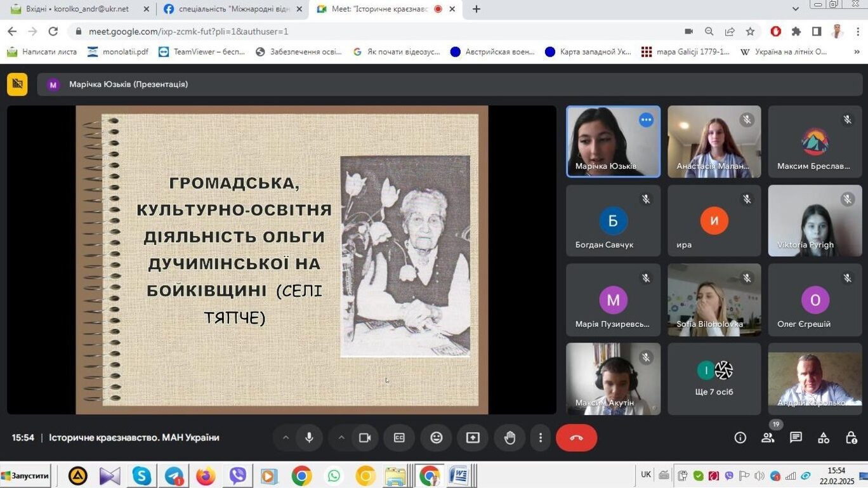
Task: Open the three-dot more options menu
Action: click(x=541, y=438)
